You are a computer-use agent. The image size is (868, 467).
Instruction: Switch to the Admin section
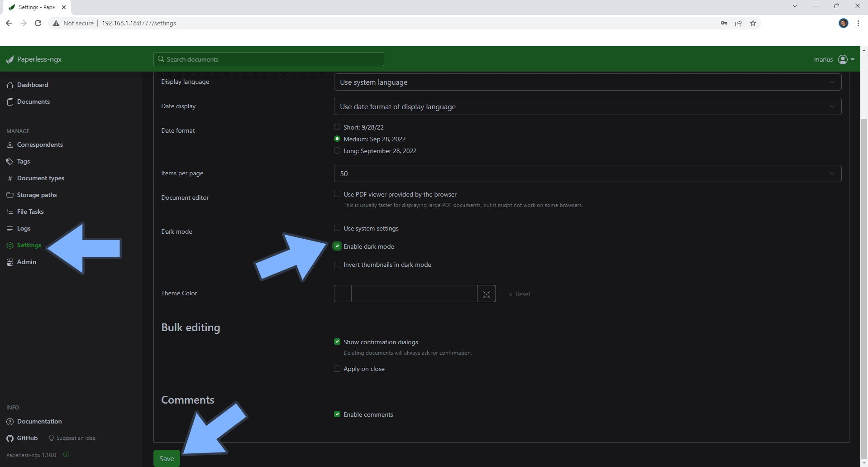26,262
